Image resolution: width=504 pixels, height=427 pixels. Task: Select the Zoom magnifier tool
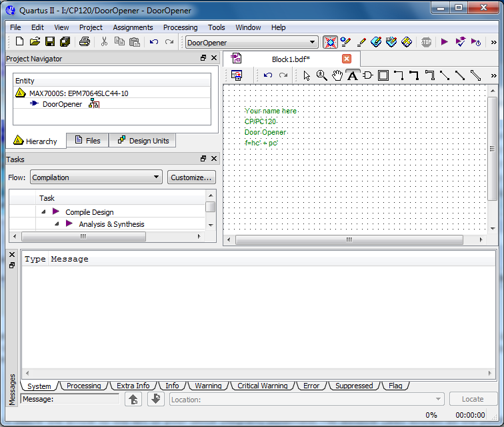coord(322,75)
